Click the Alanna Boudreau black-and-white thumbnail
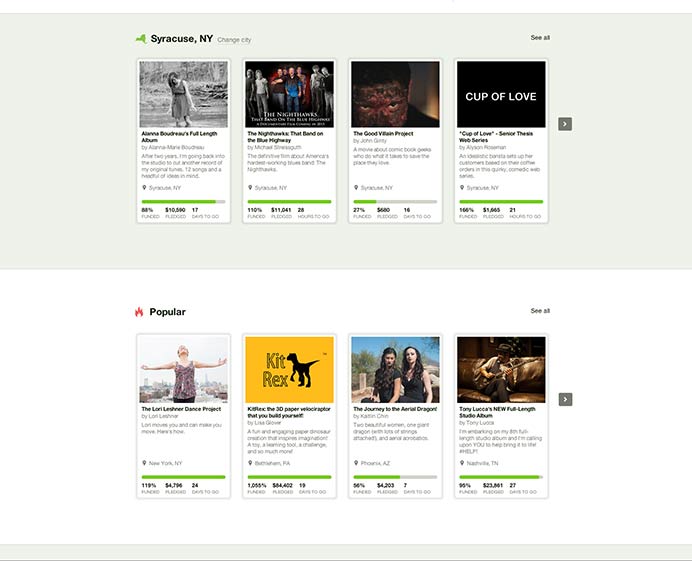Image resolution: width=692 pixels, height=561 pixels. [184, 94]
